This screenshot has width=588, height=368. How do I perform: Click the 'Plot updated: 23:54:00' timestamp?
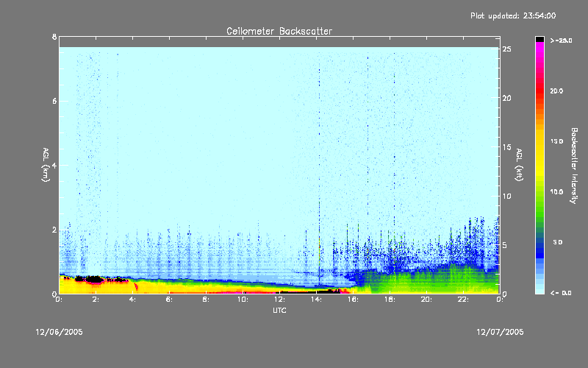[x=513, y=15]
